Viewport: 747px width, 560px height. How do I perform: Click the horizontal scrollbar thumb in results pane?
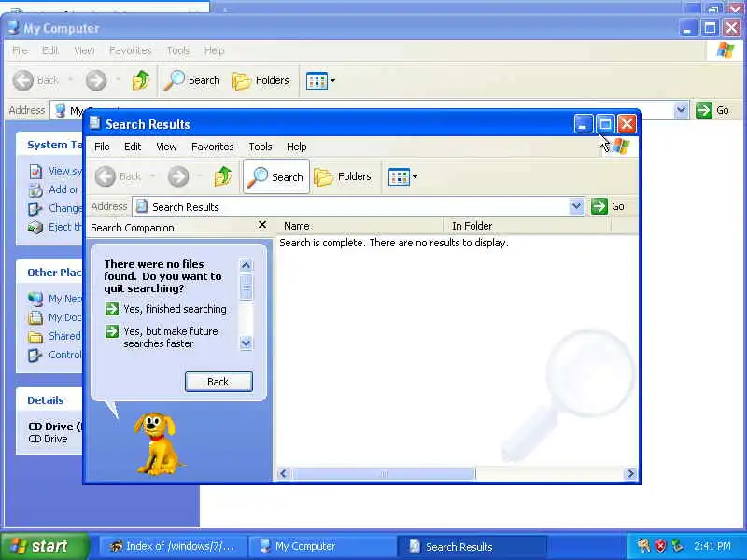pos(384,473)
